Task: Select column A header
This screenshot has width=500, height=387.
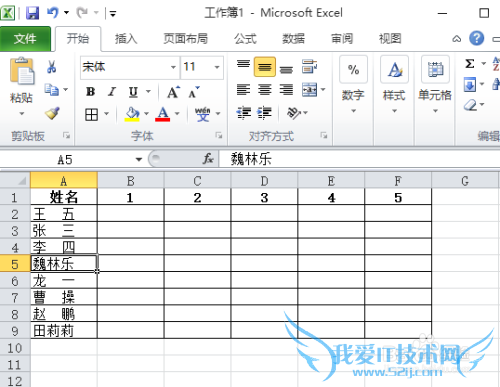Action: pyautogui.click(x=64, y=180)
